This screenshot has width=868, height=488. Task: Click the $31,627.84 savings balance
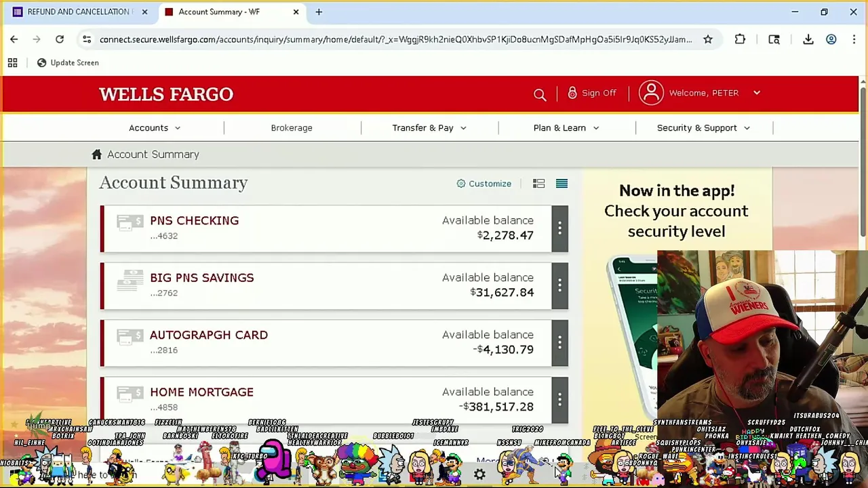coord(502,292)
